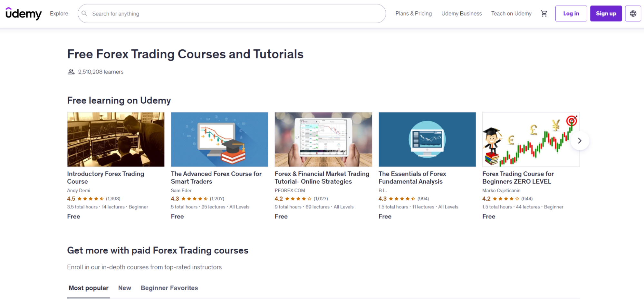Viewport: 644px width, 301px height.
Task: Click 'Get more with paid Forex Trading courses' heading
Action: point(158,251)
